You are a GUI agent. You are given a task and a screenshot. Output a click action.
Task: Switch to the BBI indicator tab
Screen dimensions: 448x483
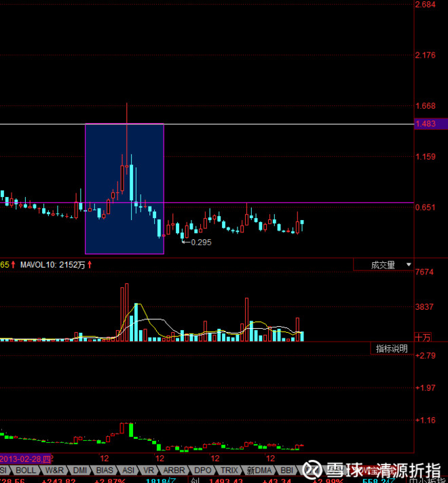tap(286, 470)
